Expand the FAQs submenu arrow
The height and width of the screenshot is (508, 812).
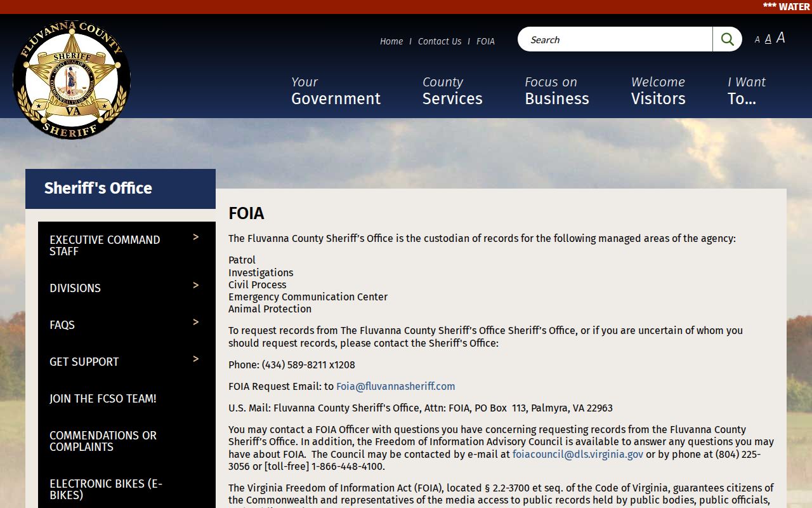click(196, 322)
